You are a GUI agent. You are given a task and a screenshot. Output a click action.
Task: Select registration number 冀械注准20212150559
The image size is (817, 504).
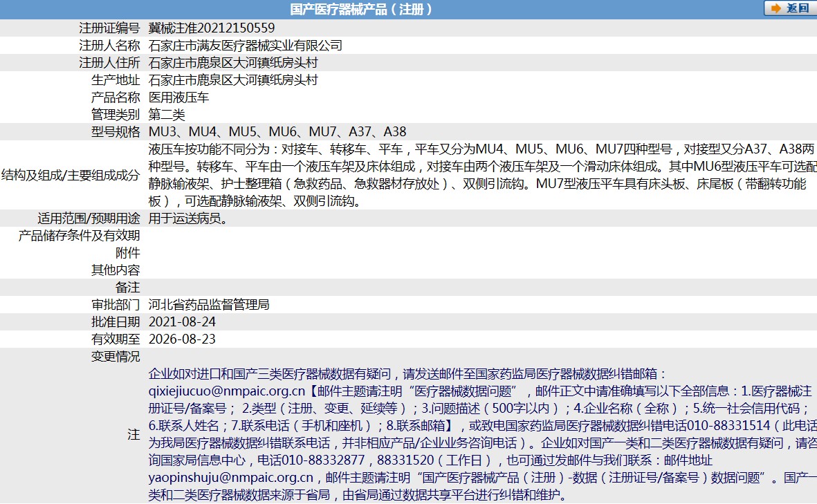(x=212, y=28)
